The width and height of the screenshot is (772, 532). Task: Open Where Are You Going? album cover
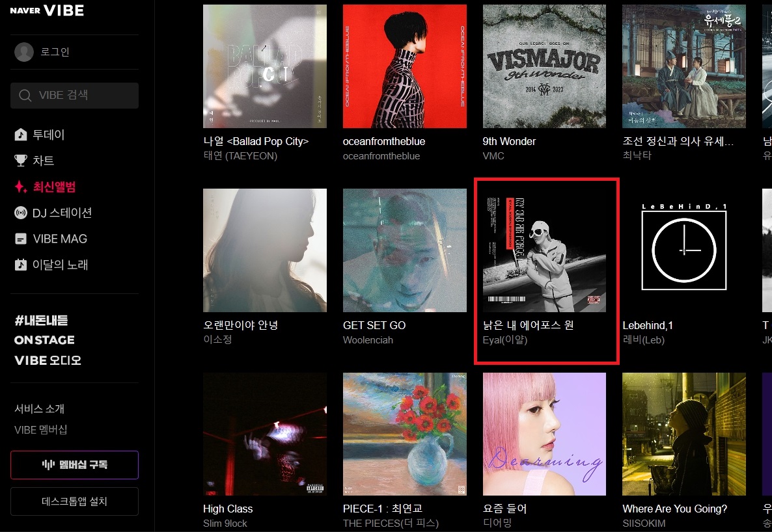(684, 434)
